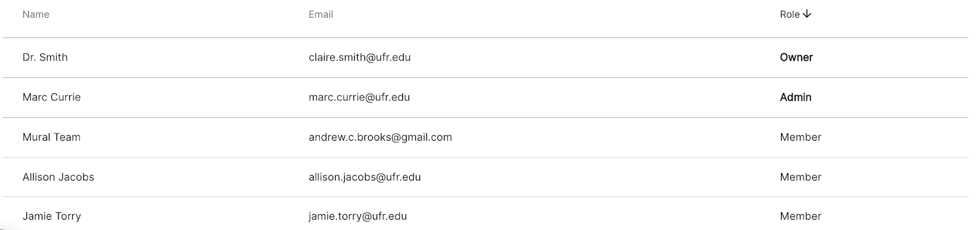Click email claire.smith@ufr.edu
Screen dimensions: 980x230
tap(360, 57)
